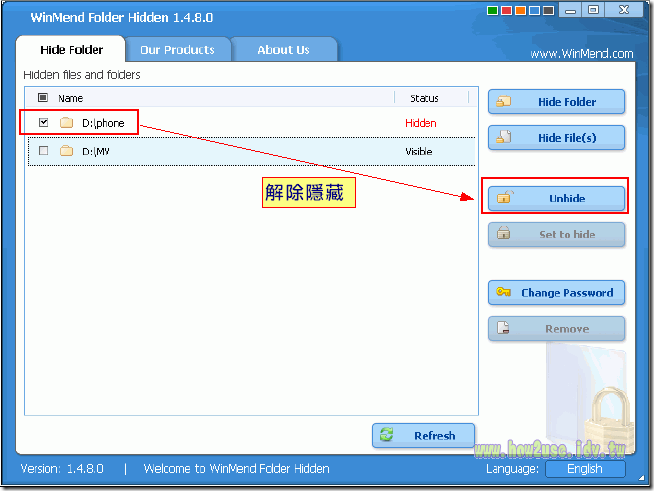Switch to Our Products tab
The image size is (654, 491).
pyautogui.click(x=178, y=50)
